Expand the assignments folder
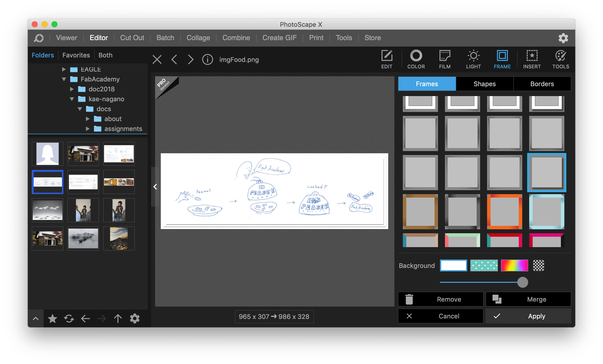The width and height of the screenshot is (603, 364). click(x=88, y=129)
